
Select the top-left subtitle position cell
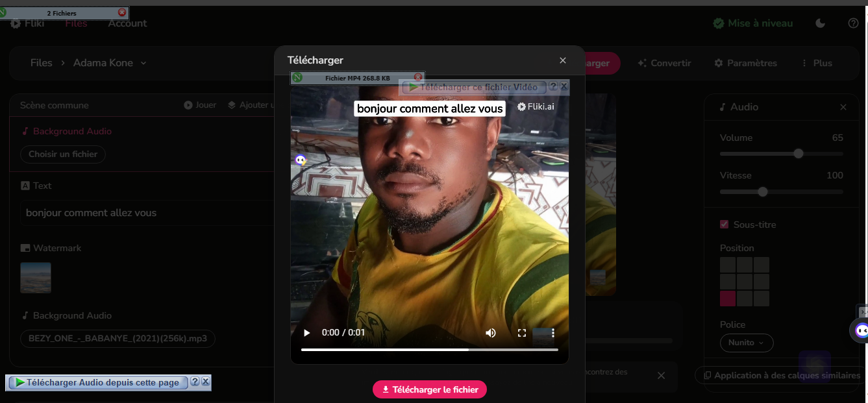[x=728, y=265]
